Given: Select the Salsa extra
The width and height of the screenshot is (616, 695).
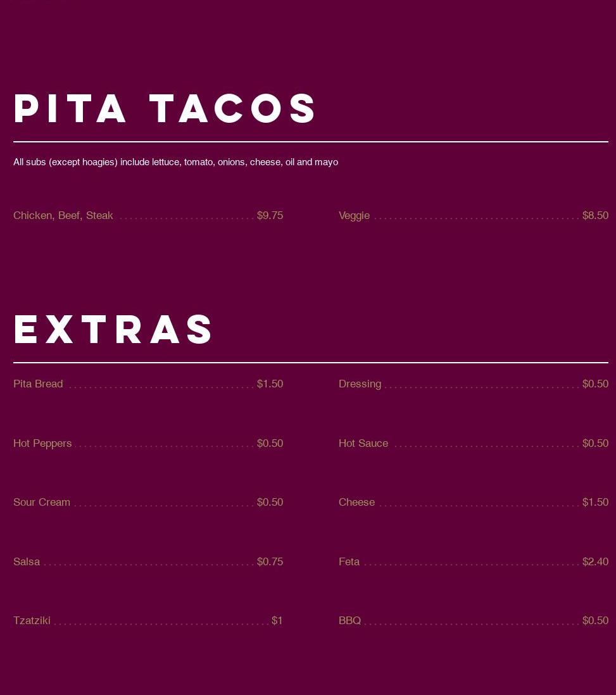Looking at the screenshot, I should click(x=27, y=561).
